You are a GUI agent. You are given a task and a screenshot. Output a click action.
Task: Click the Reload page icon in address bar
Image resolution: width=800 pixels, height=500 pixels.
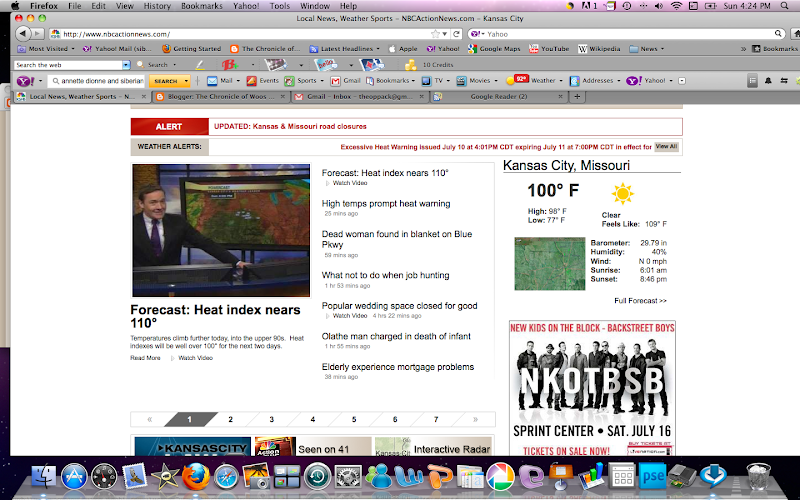(x=457, y=34)
